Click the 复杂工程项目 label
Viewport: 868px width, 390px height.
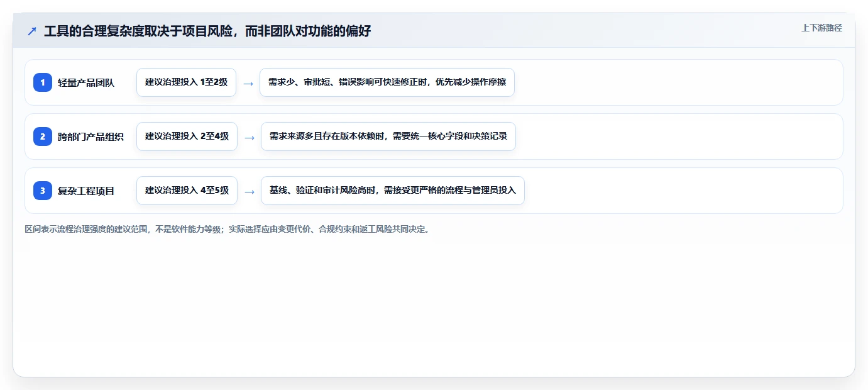86,191
